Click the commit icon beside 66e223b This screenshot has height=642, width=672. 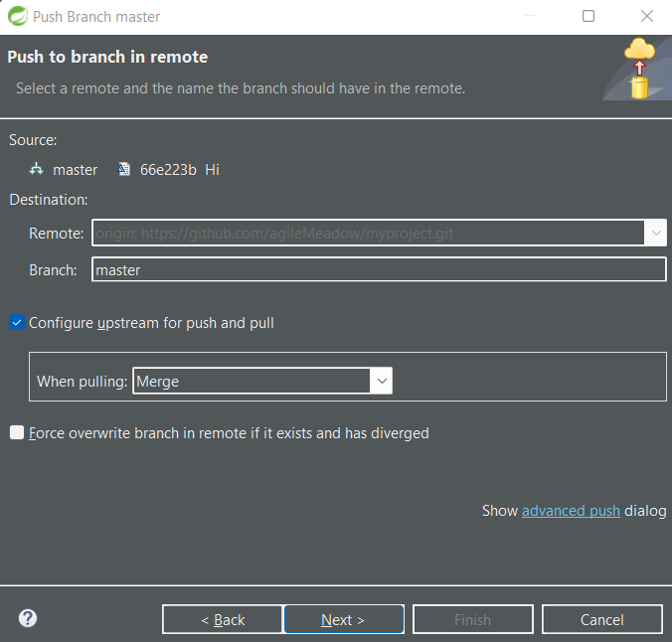click(124, 169)
